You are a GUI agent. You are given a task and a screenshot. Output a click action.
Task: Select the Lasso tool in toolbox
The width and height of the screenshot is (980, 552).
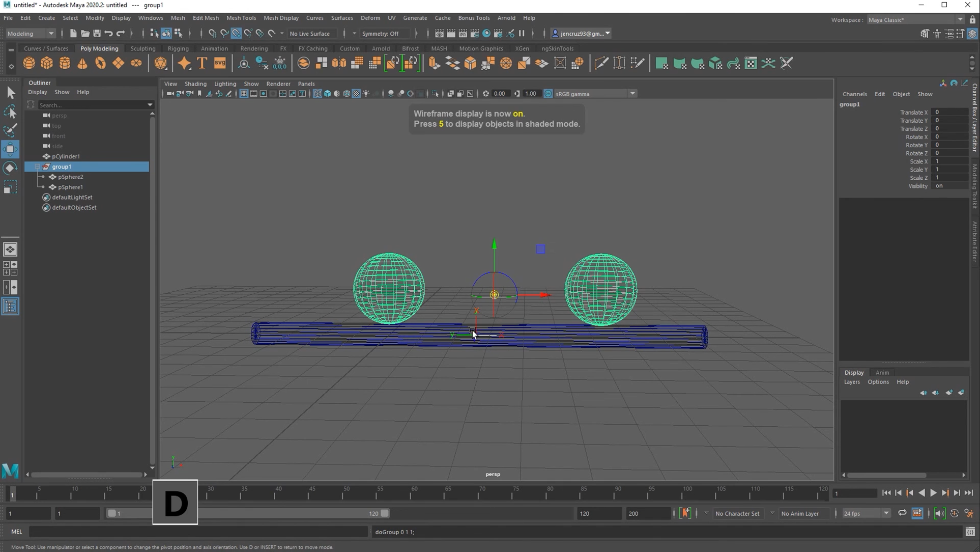tap(10, 112)
